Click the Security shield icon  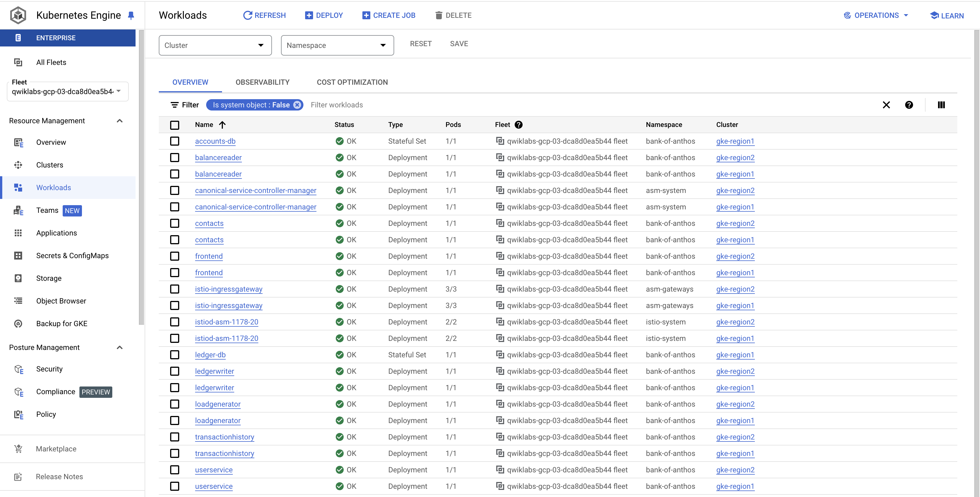point(19,369)
